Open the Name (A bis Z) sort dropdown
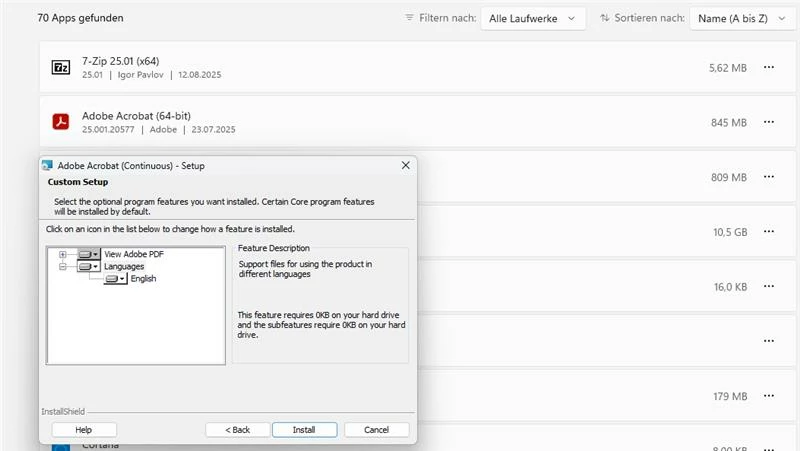800x451 pixels. [742, 18]
